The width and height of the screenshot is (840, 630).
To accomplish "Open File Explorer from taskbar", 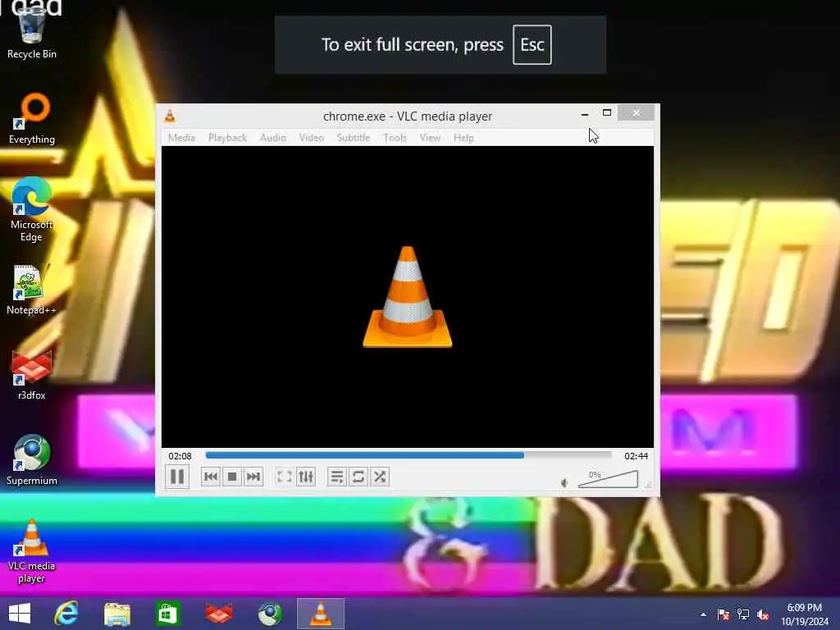I will coord(116,614).
